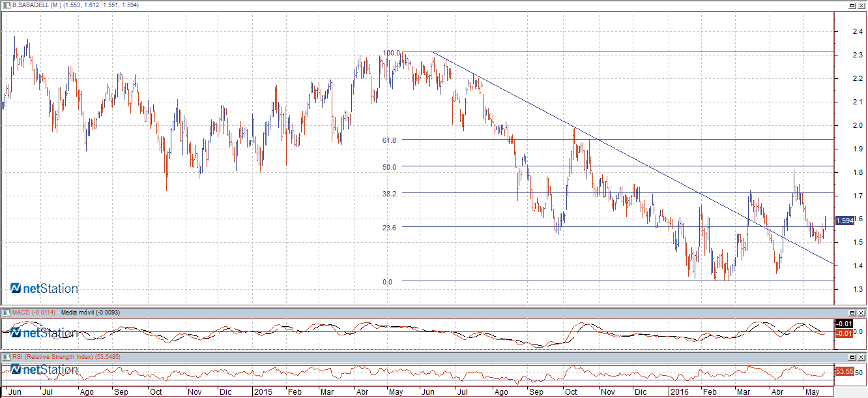Screen dimensions: 868x398
Task: Click the 53.55 RSI value marker
Action: click(x=845, y=371)
